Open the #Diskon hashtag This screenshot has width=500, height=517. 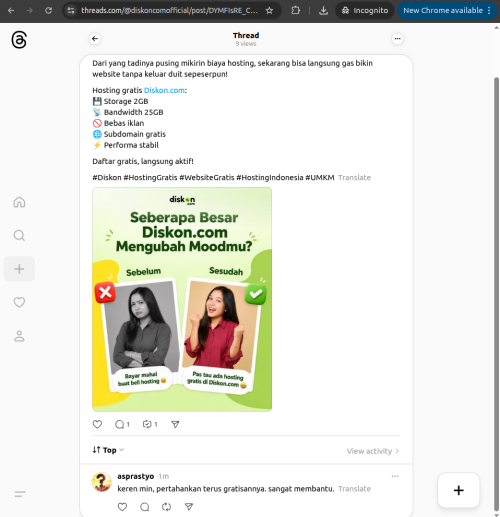(107, 178)
